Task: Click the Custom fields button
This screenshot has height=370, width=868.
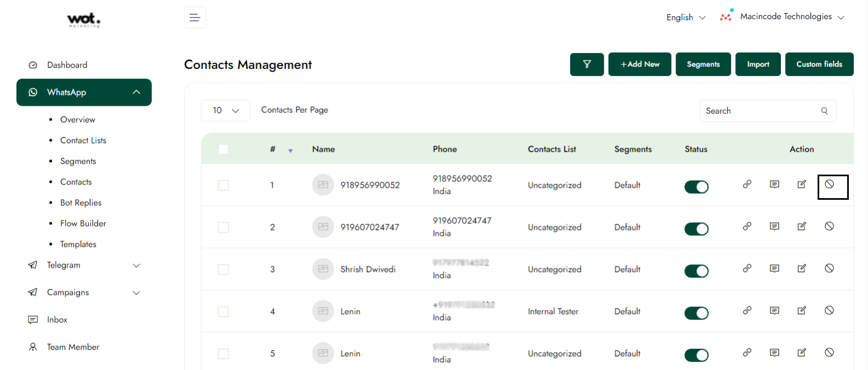Action: (819, 65)
